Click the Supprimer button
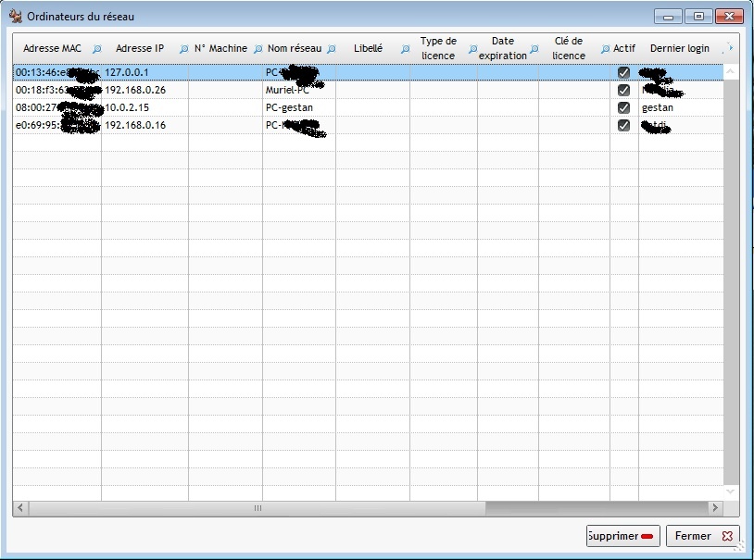The width and height of the screenshot is (754, 560). 622,536
